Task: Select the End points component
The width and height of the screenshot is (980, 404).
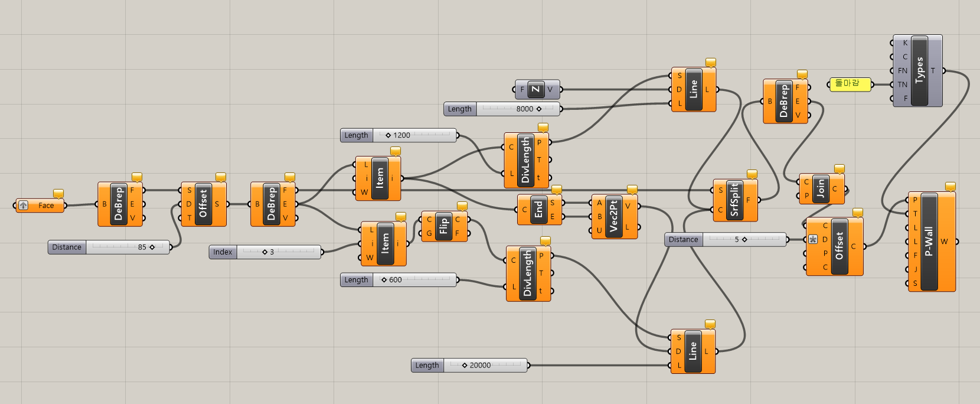Action: pyautogui.click(x=538, y=210)
